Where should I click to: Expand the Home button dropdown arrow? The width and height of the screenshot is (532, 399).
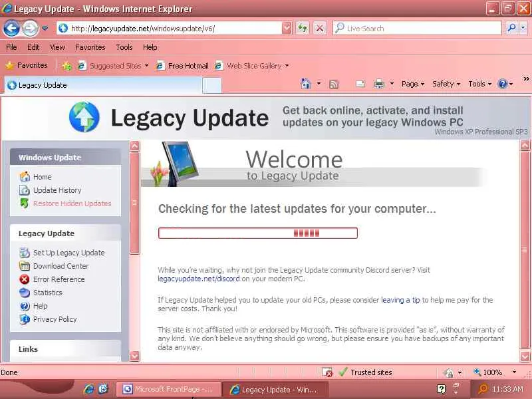[319, 84]
